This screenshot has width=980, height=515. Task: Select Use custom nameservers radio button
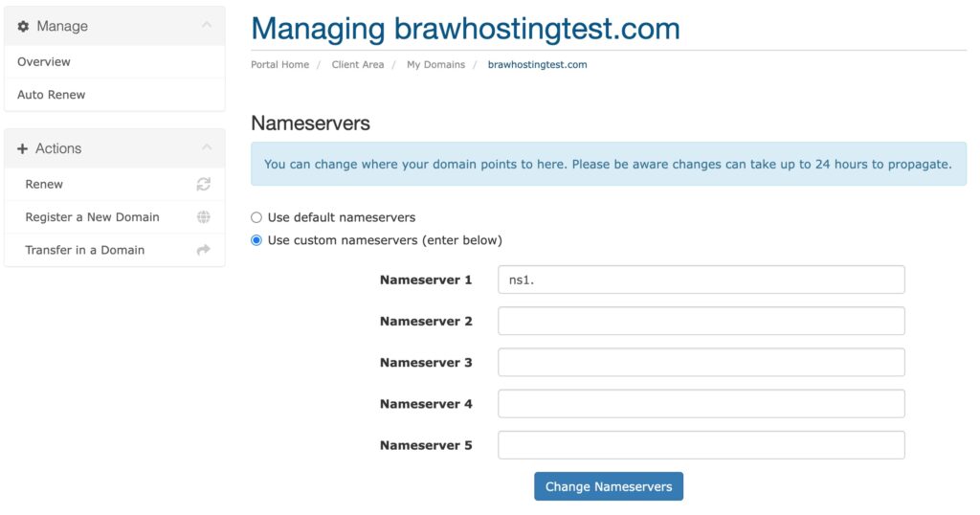256,240
